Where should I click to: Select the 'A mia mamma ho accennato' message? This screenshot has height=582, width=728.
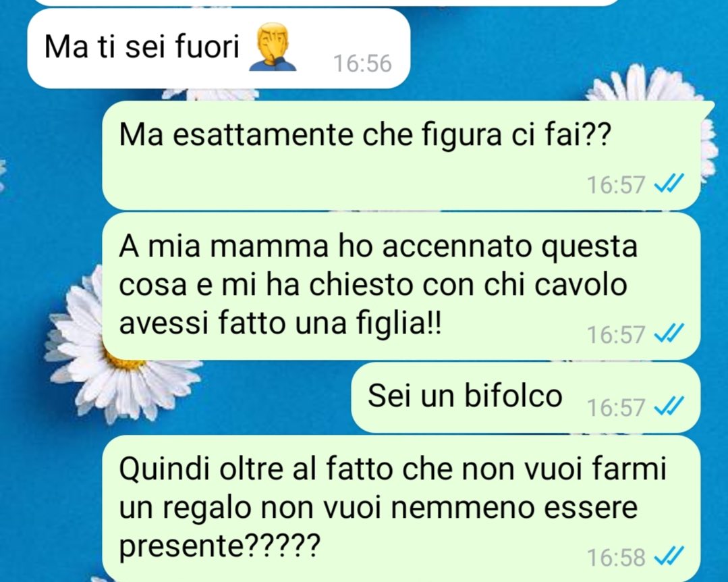click(x=401, y=286)
